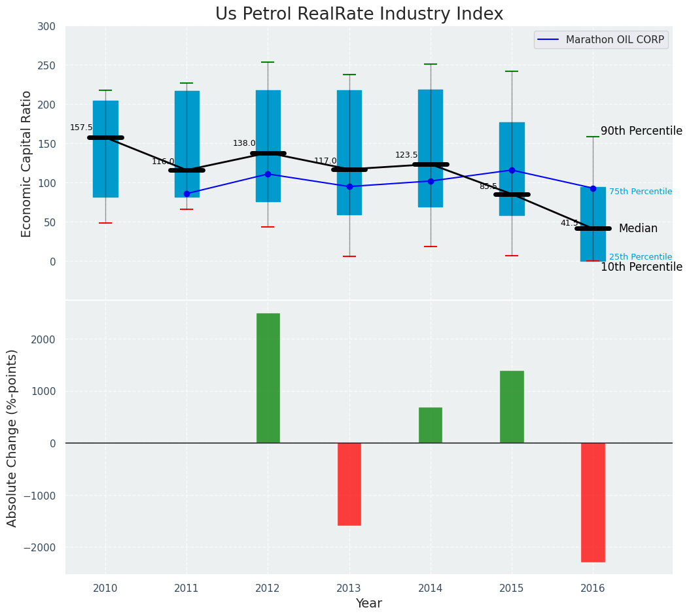Click Marathon's blue data point for 2011

click(x=186, y=194)
